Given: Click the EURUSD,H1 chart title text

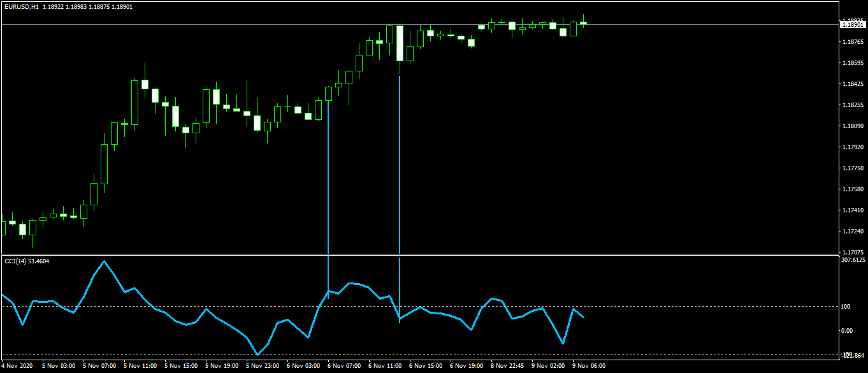Looking at the screenshot, I should (x=21, y=6).
